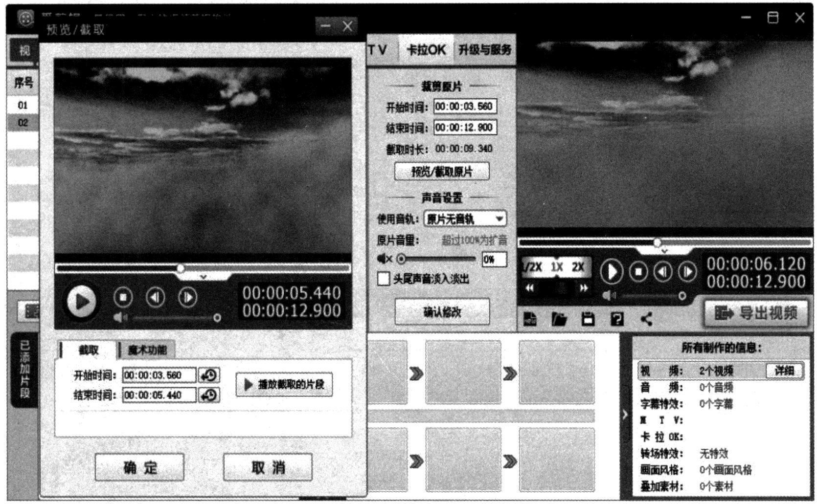Select 2X playback speed
This screenshot has width=817, height=504.
(578, 267)
